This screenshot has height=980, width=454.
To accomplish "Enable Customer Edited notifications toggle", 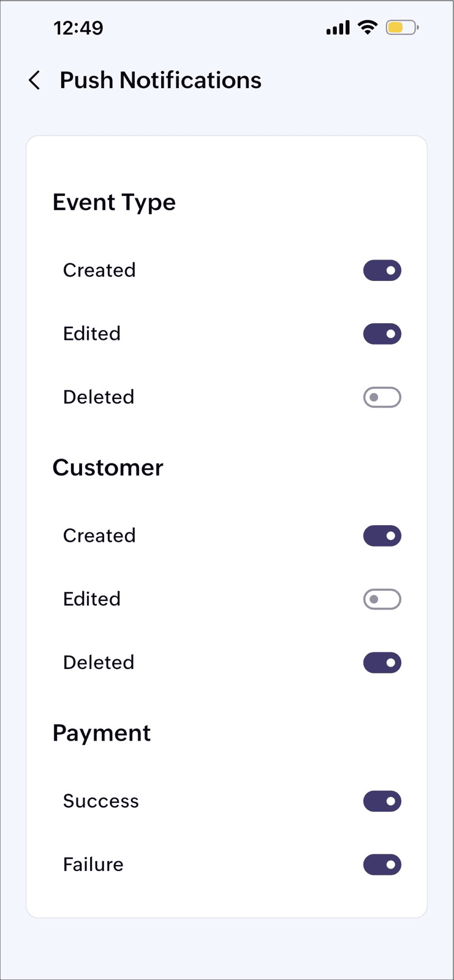I will tap(382, 599).
